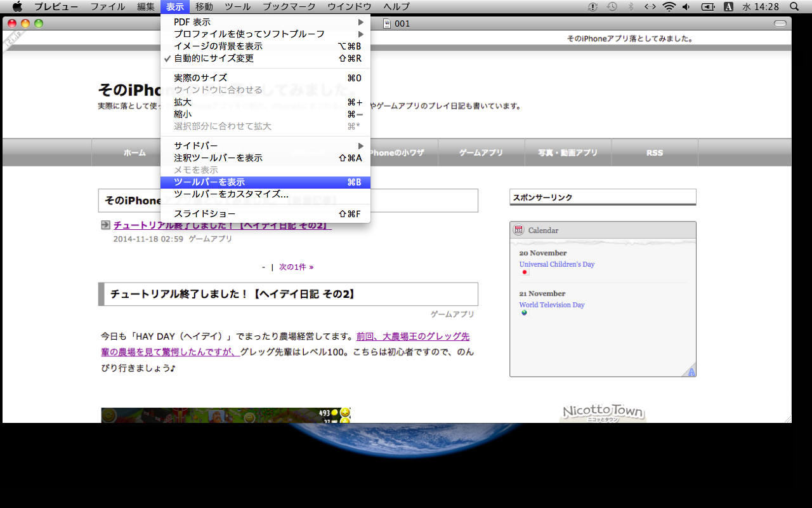Click the volume speaker icon
This screenshot has width=812, height=508.
tap(687, 6)
